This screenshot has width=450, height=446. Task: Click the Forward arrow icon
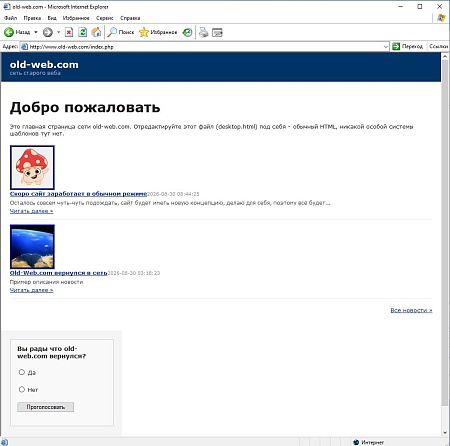[x=48, y=32]
